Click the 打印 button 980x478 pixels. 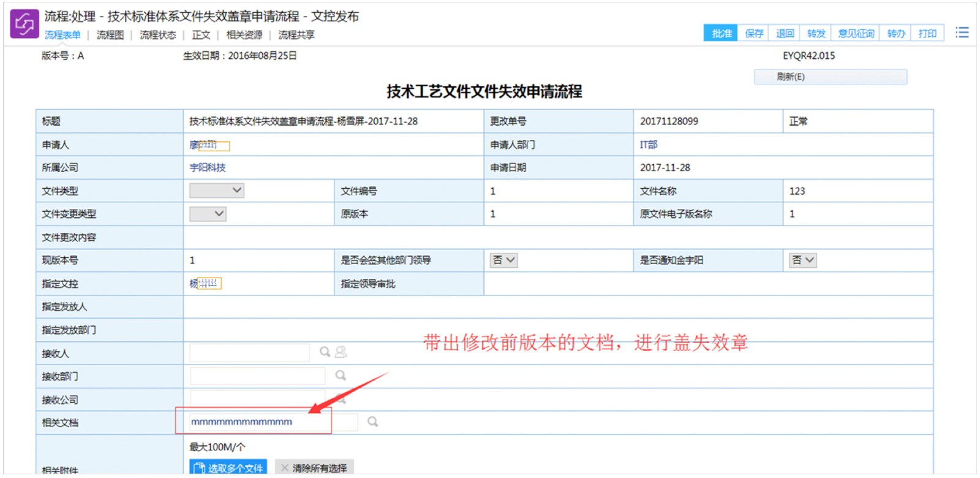927,33
